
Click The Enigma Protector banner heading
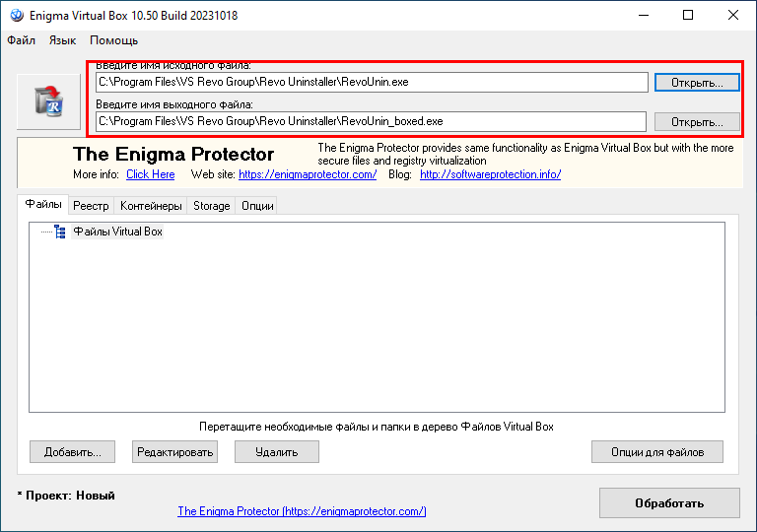coord(173,155)
